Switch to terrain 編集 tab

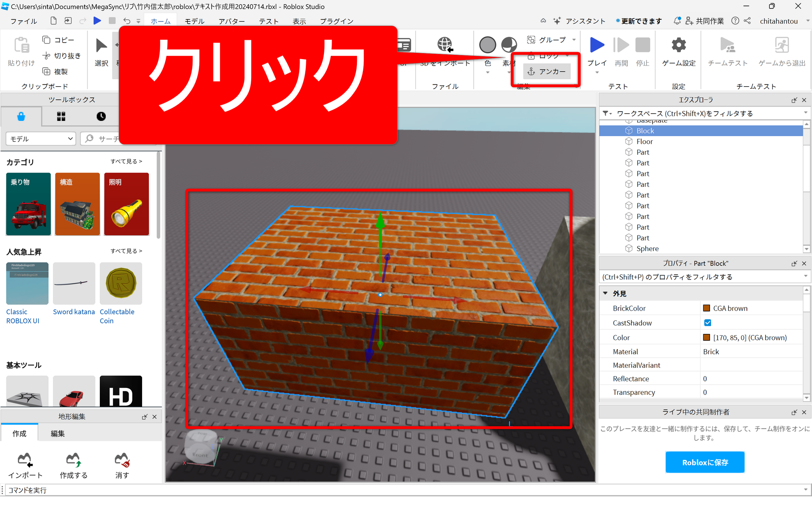pyautogui.click(x=58, y=433)
